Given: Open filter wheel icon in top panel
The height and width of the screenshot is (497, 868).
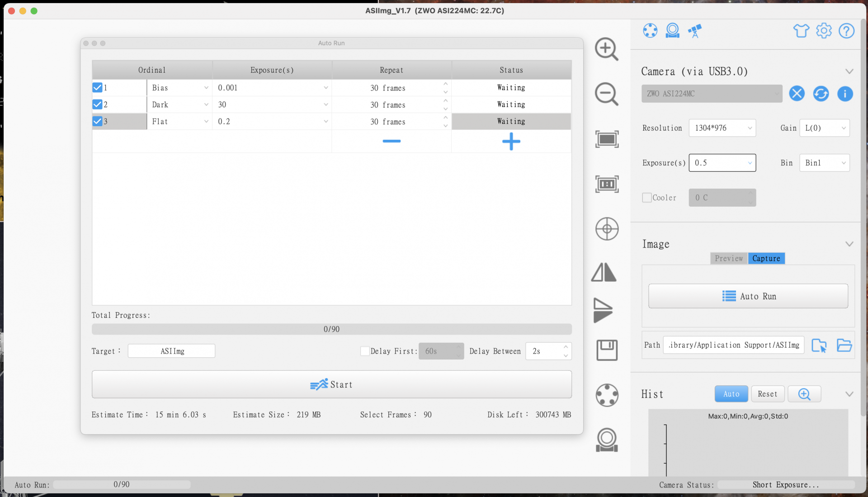Looking at the screenshot, I should (x=650, y=31).
